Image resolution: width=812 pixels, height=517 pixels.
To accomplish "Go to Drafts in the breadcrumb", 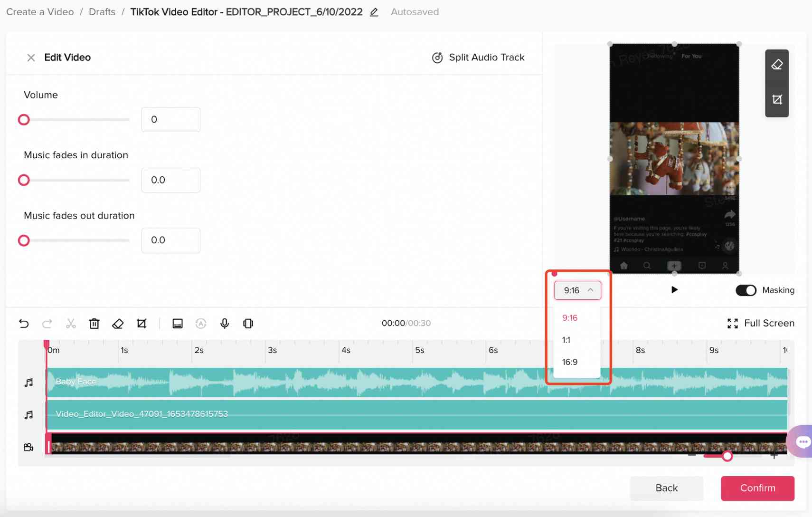I will pos(102,11).
